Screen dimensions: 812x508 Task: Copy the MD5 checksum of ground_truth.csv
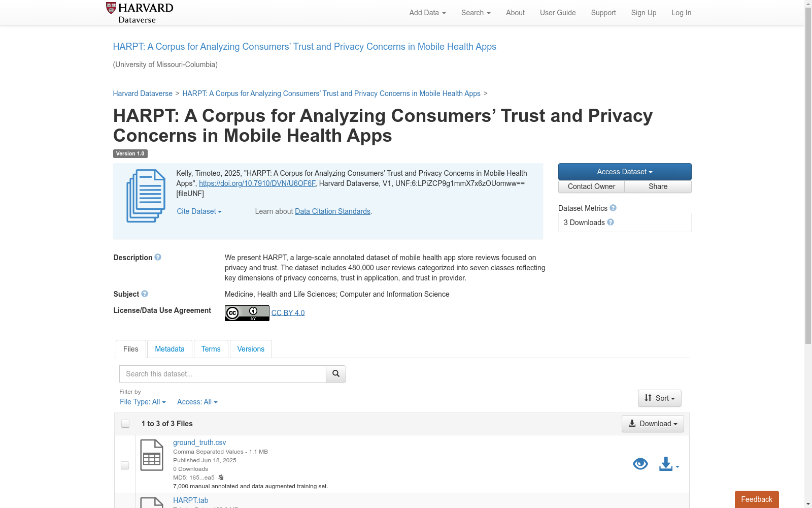[x=221, y=478]
